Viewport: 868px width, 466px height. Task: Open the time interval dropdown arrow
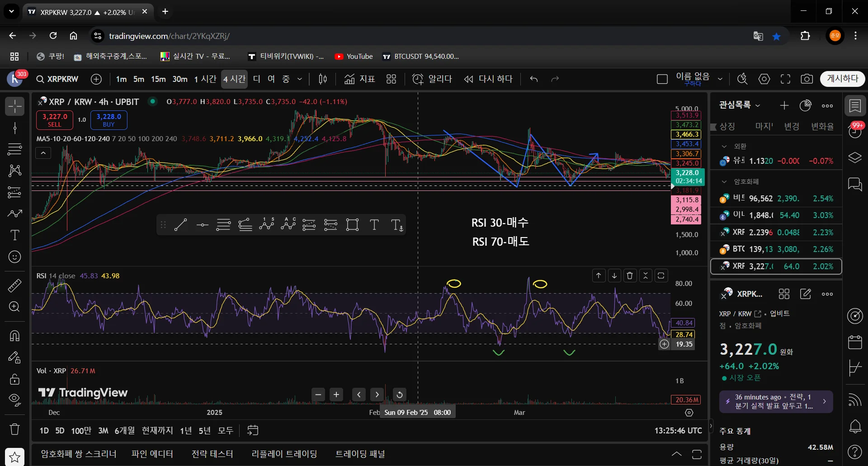[299, 79]
